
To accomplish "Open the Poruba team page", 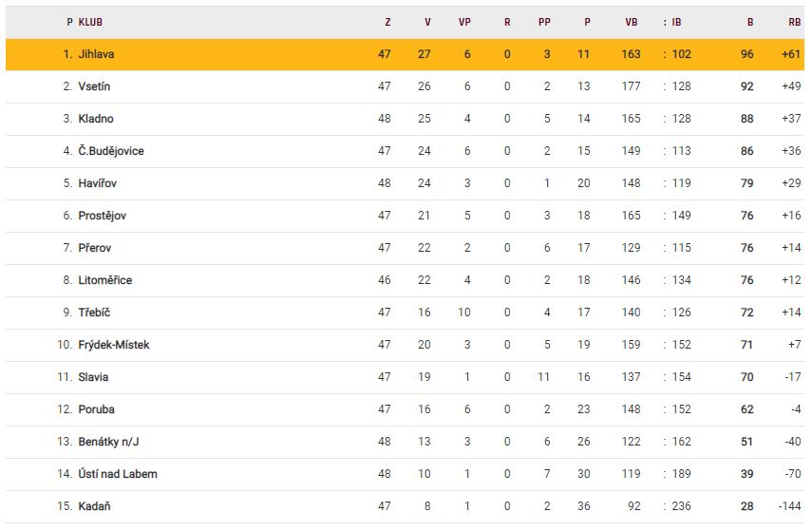I will (x=95, y=409).
